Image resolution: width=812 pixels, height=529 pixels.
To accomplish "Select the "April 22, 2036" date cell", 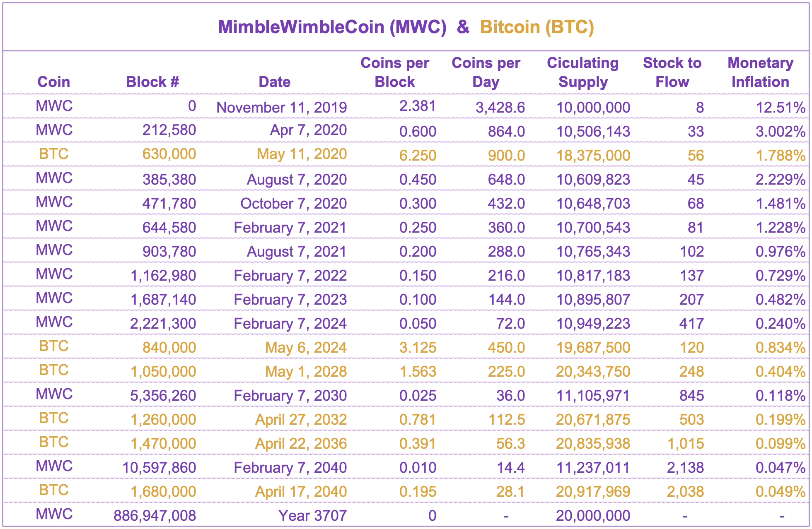I will point(301,443).
